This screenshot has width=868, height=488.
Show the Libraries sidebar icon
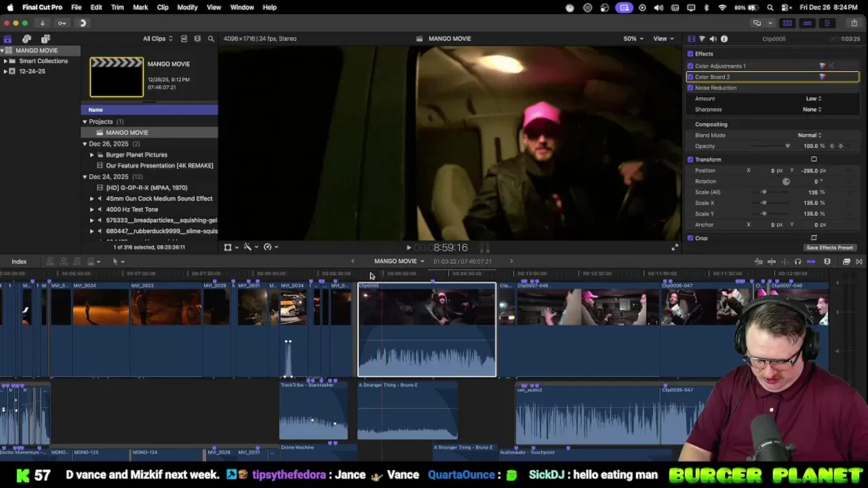tap(7, 39)
